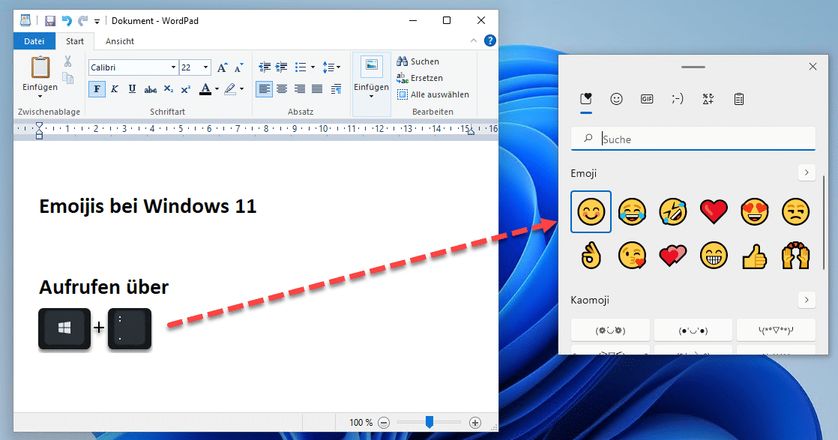
Task: Open clipboard history tab in emoji panel
Action: 739,99
